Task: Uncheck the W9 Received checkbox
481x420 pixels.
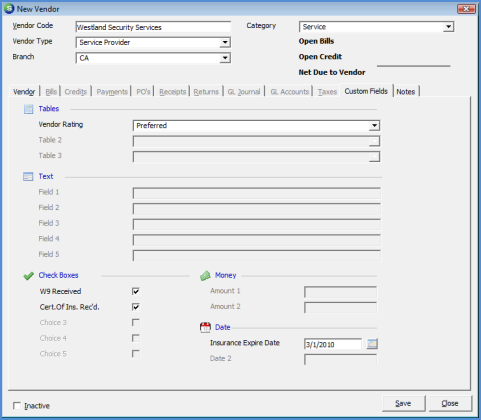Action: click(136, 291)
